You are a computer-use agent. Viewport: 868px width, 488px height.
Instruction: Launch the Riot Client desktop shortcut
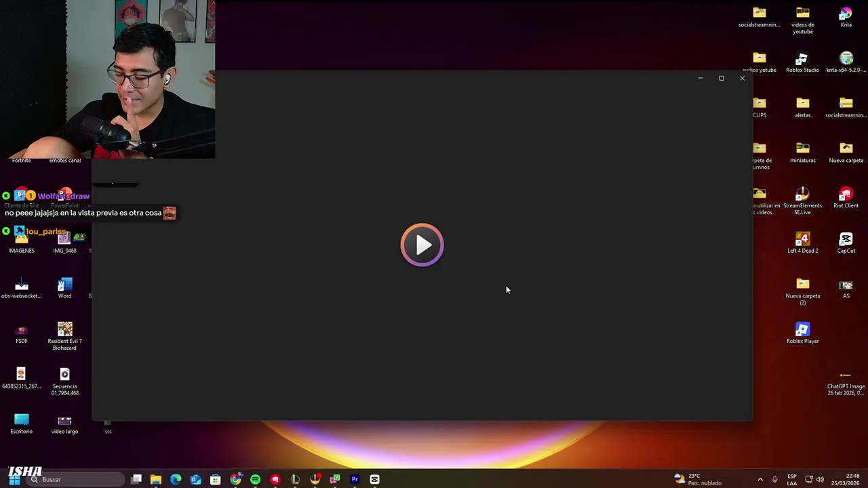click(846, 198)
